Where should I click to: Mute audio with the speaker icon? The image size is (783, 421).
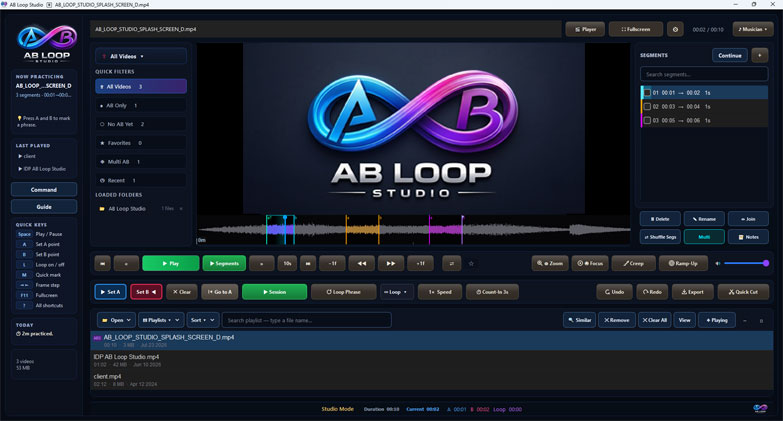718,263
